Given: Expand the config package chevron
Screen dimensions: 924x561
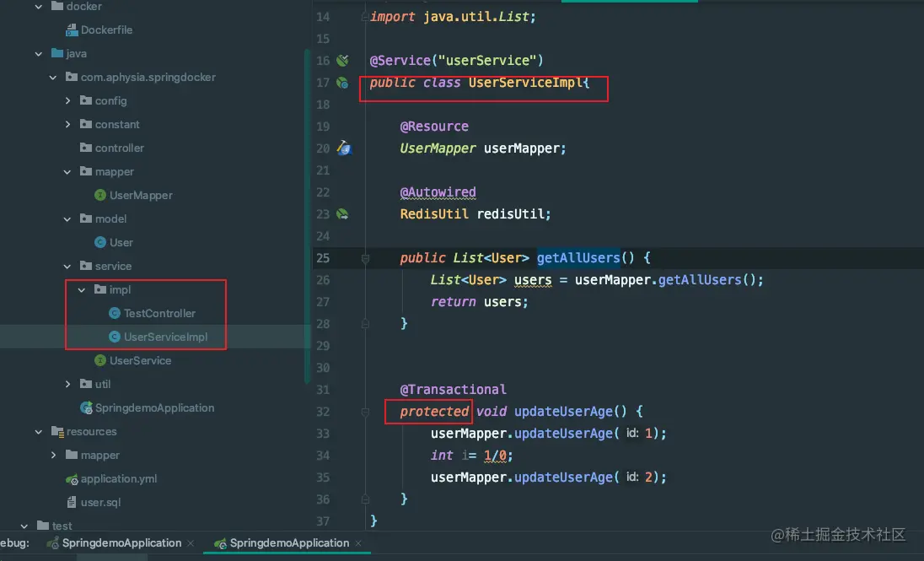Looking at the screenshot, I should coord(67,101).
